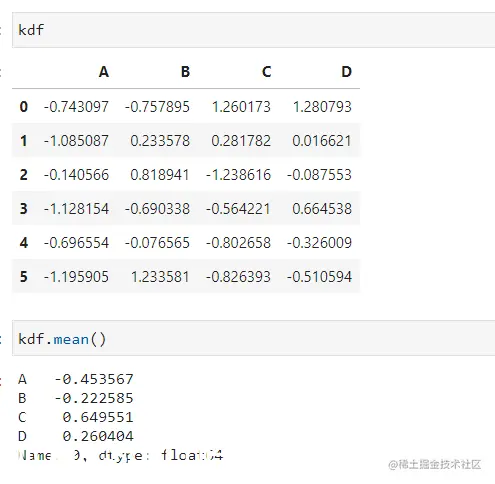Select column header A
The image size is (495, 484).
click(x=104, y=72)
